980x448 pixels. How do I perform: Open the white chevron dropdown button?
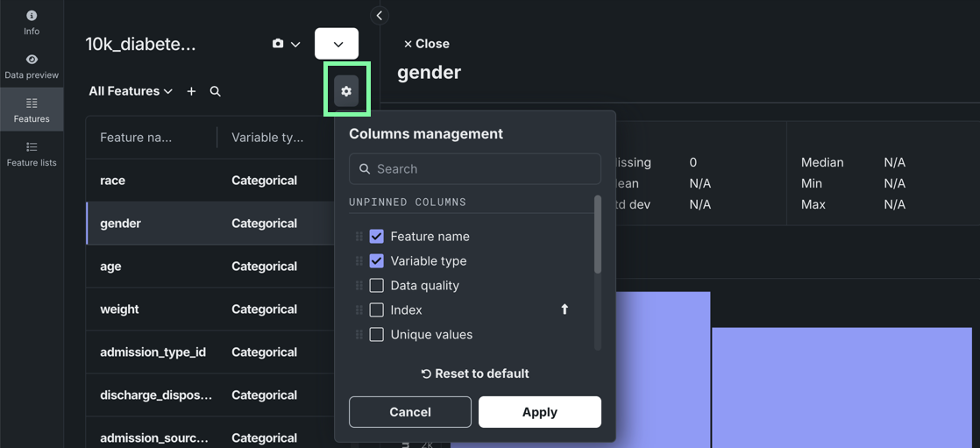tap(337, 44)
